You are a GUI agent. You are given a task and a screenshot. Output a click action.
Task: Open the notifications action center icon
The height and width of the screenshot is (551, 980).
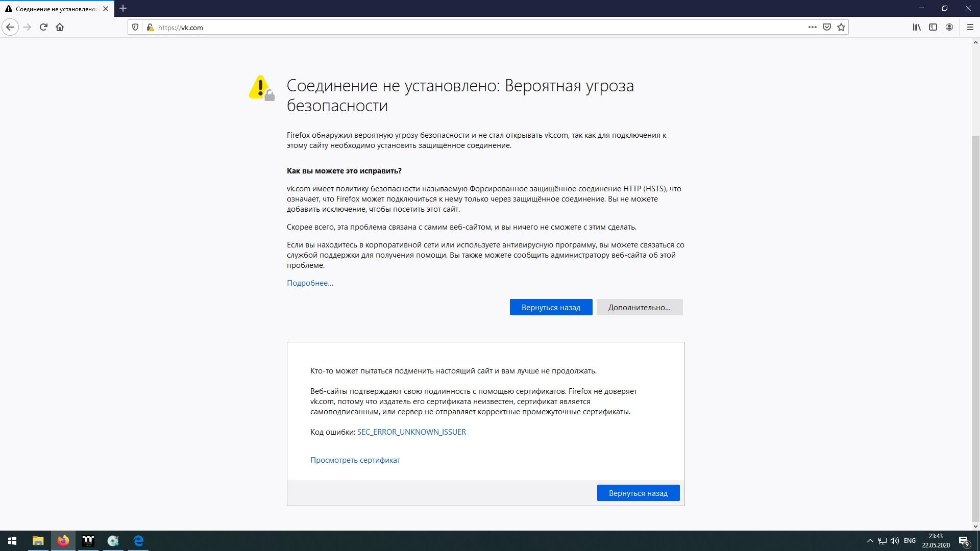[x=964, y=541]
